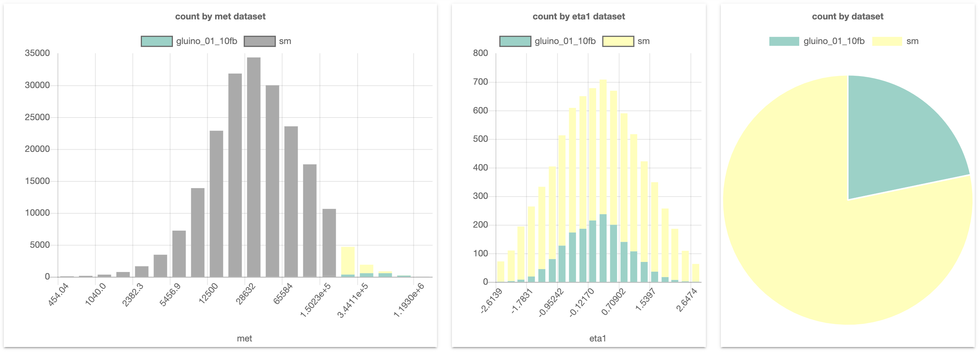Screen dimensions: 980x353
Task: Toggle yellow sm legend swatch in eta1 chart
Action: coord(618,41)
